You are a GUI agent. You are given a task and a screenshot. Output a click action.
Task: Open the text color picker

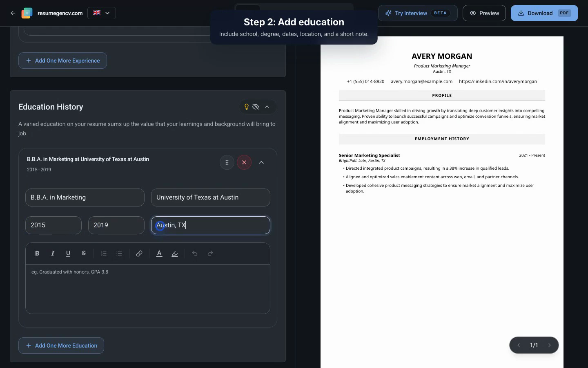[x=159, y=254]
